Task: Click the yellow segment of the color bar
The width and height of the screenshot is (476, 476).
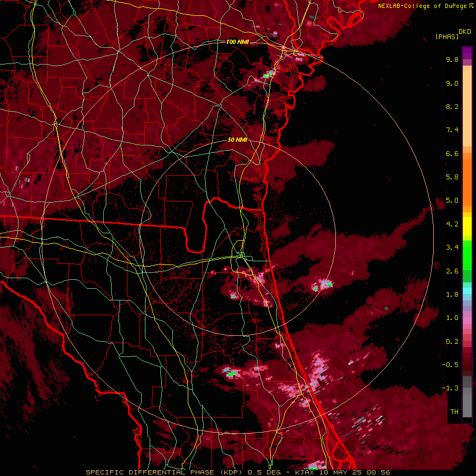Action: pyautogui.click(x=467, y=226)
